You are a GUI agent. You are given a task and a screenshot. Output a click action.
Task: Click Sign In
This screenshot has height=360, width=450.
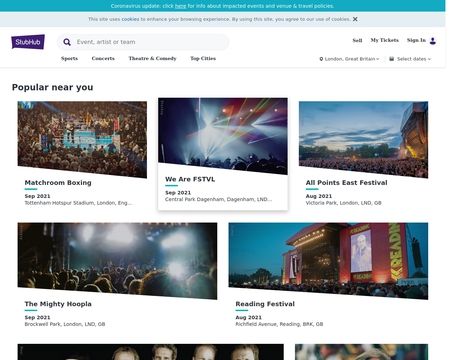click(416, 40)
